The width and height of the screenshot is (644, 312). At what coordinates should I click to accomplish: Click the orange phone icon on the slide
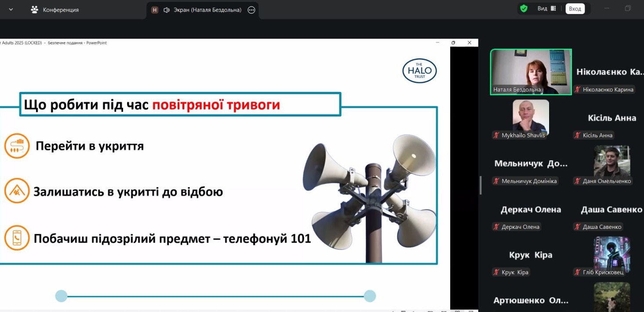point(17,238)
